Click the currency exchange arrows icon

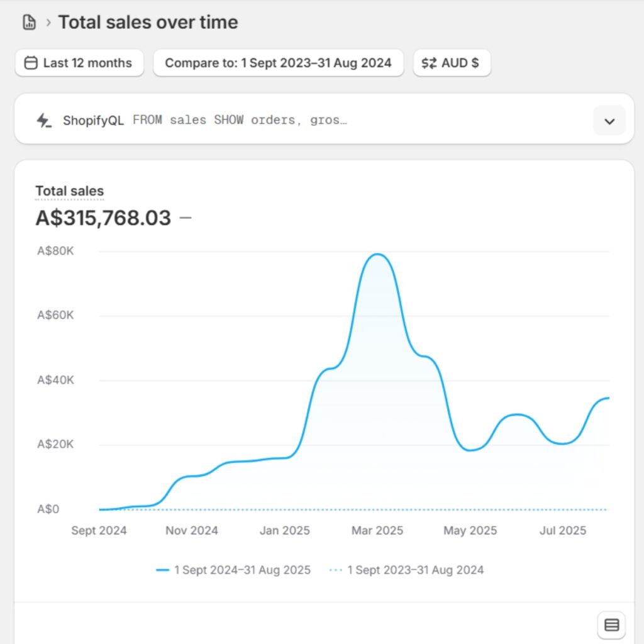tap(429, 63)
